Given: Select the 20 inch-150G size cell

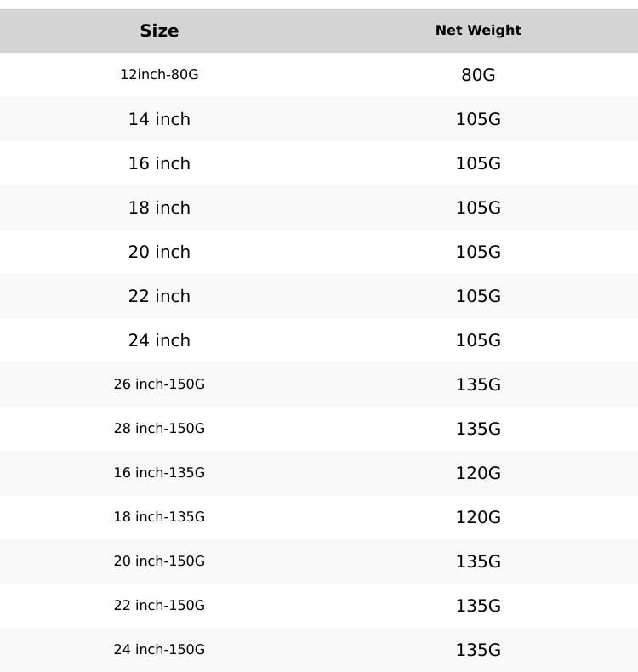Looking at the screenshot, I should point(159,561).
